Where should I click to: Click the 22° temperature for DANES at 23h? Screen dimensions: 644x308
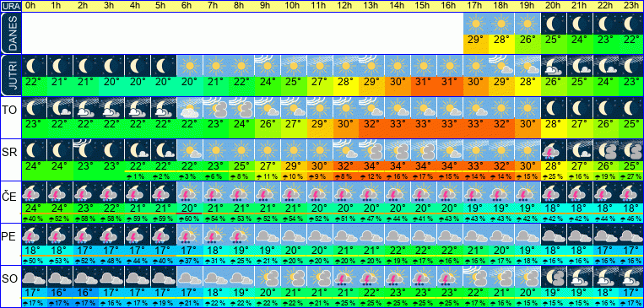pos(631,41)
